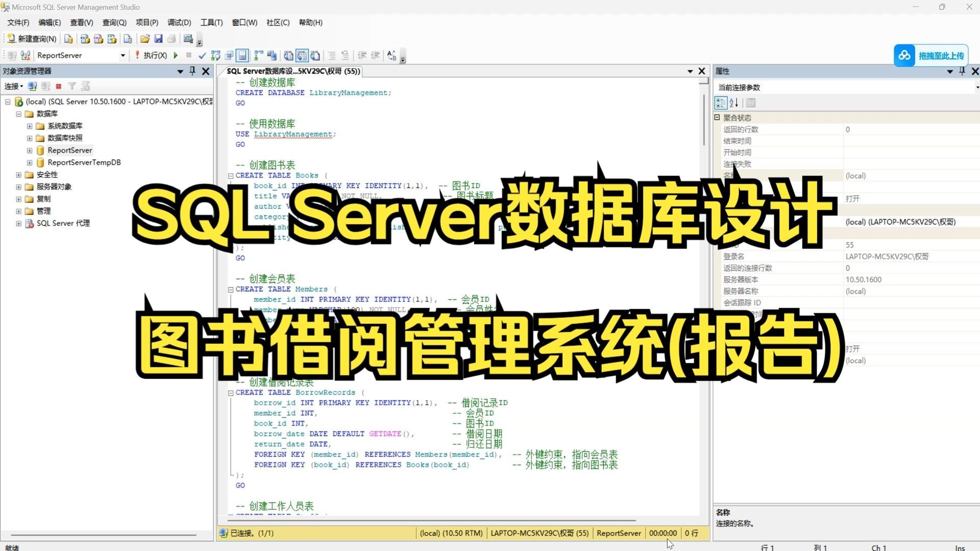This screenshot has width=980, height=551.
Task: Click the green Debug play arrow
Action: coord(176,55)
